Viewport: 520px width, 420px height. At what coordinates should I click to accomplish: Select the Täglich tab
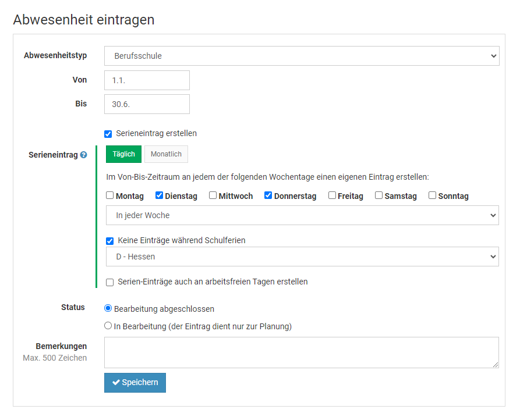click(123, 154)
